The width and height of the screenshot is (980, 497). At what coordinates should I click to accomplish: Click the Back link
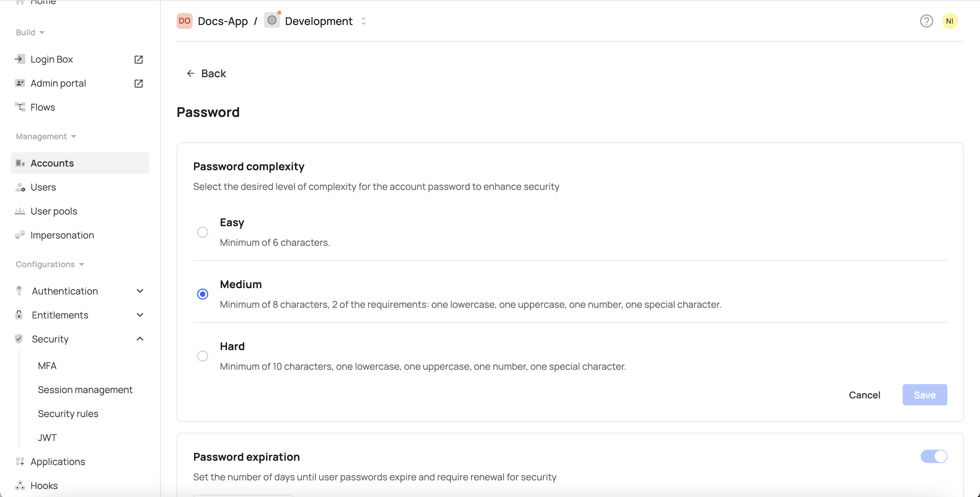[207, 73]
